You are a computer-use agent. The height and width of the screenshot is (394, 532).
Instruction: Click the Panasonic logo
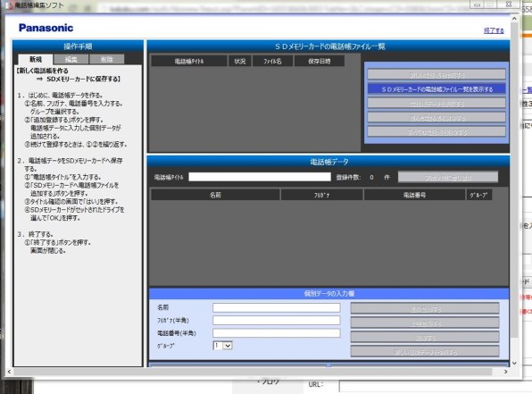(x=46, y=28)
